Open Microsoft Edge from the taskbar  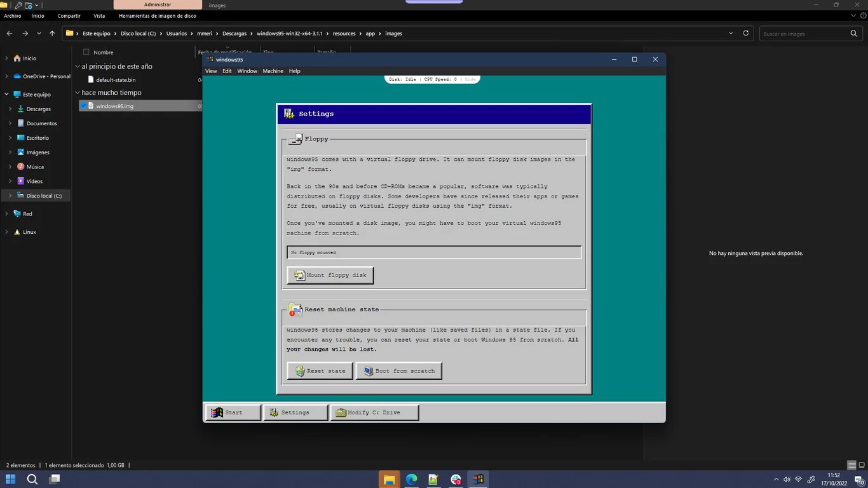[x=411, y=479]
